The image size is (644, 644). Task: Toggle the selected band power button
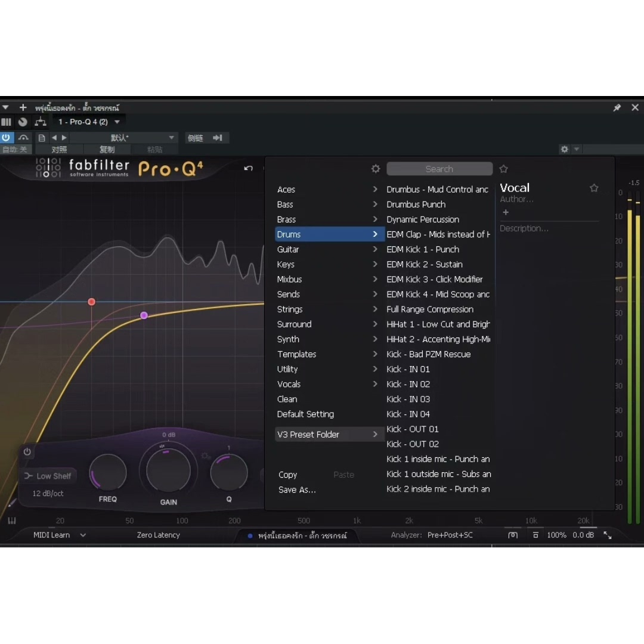click(x=27, y=452)
